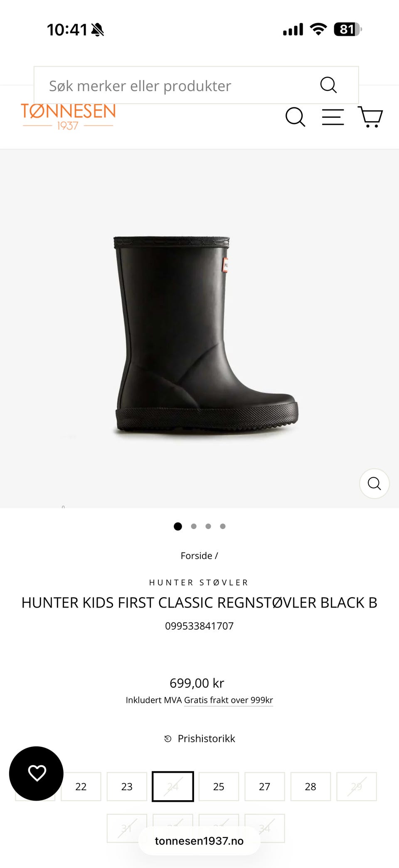
Task: Open HUNTER STØVLER brand link
Action: pos(199,583)
